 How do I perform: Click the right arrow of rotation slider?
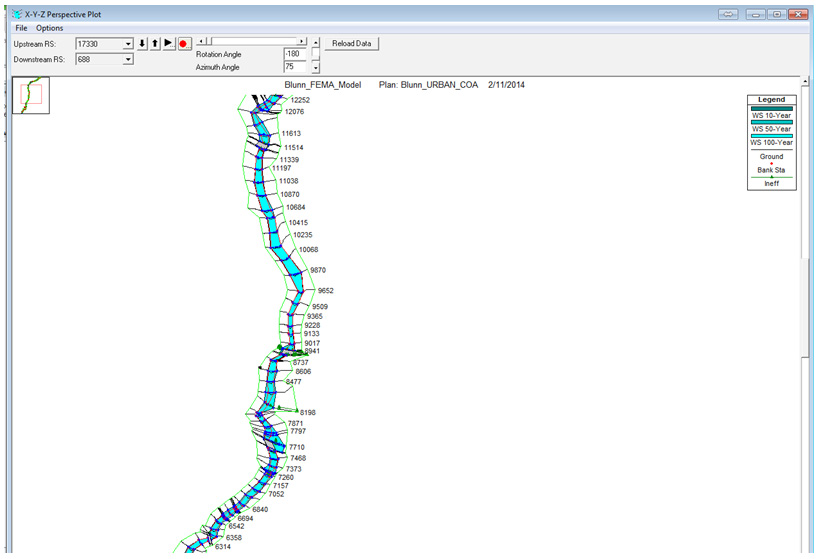point(302,42)
